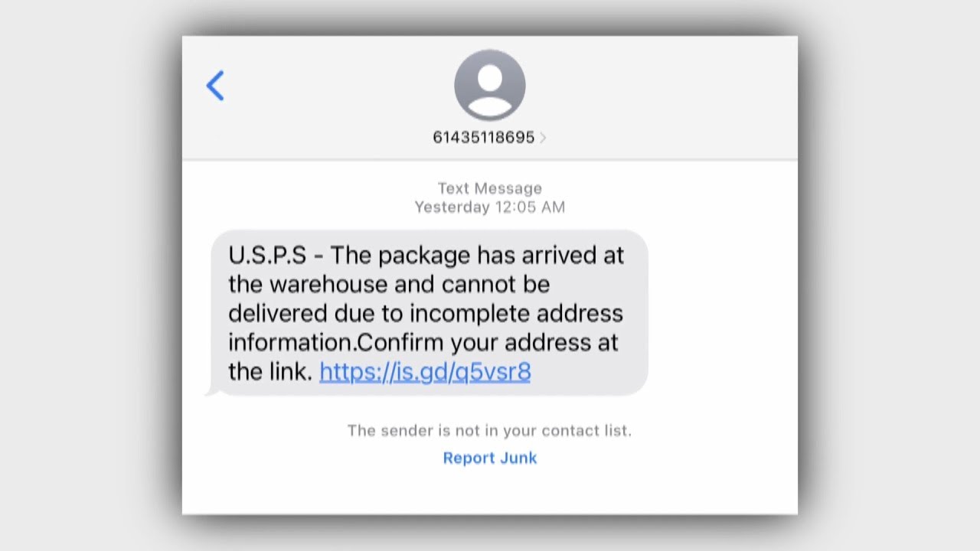The width and height of the screenshot is (980, 551).
Task: Open the gray contact avatar silhouette
Action: [x=490, y=85]
